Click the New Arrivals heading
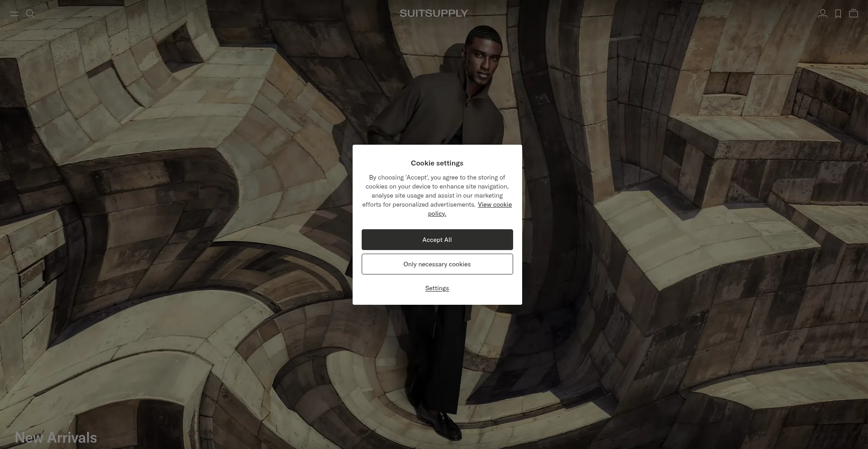 point(56,438)
